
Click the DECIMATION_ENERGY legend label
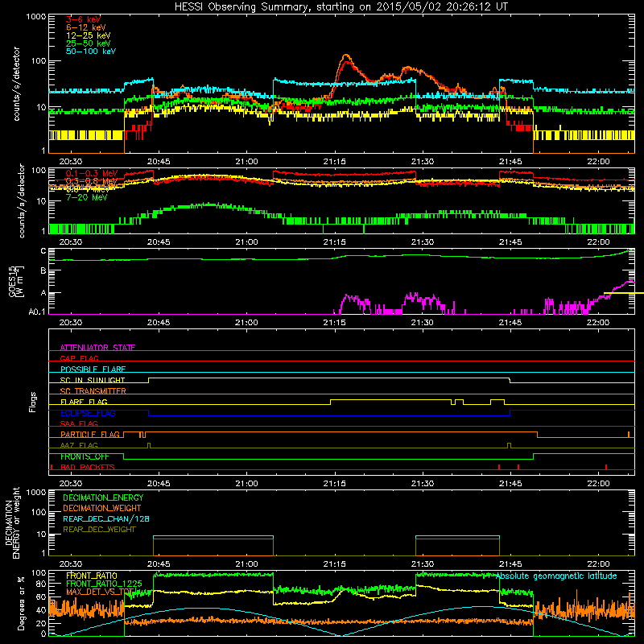pyautogui.click(x=103, y=497)
